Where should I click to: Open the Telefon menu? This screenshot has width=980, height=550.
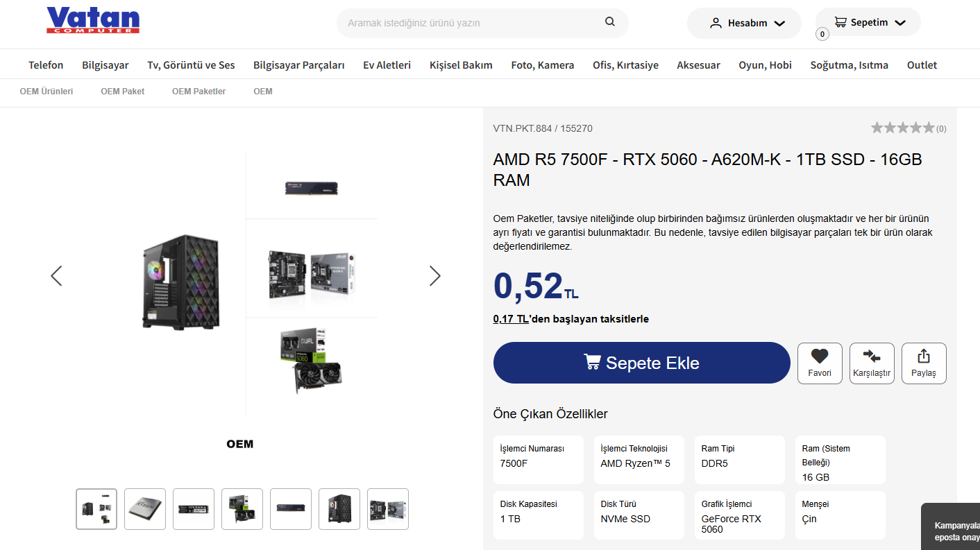(46, 65)
